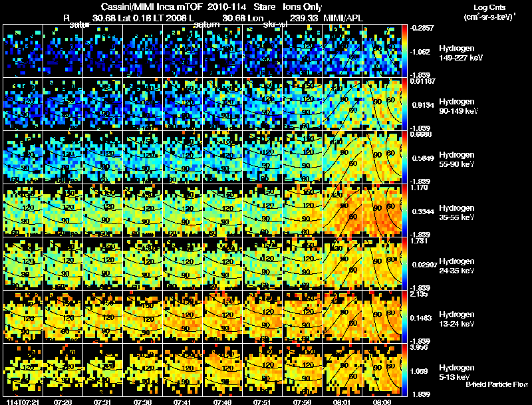Select the Hydrogen 13-24 keV row label
Image resolution: width=532 pixels, height=405 pixels.
coord(457,319)
